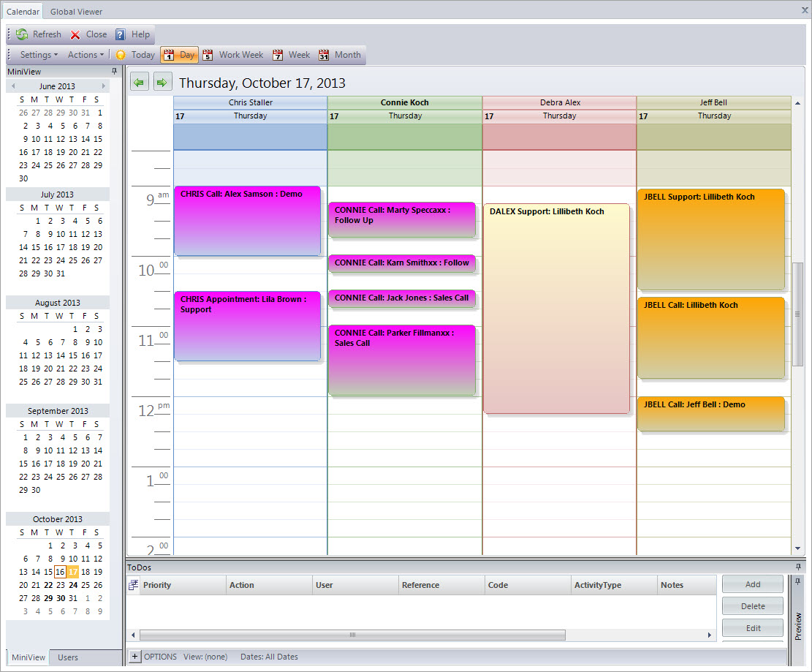Click the Dates: All Dates filter text
The height and width of the screenshot is (672, 812).
point(269,657)
